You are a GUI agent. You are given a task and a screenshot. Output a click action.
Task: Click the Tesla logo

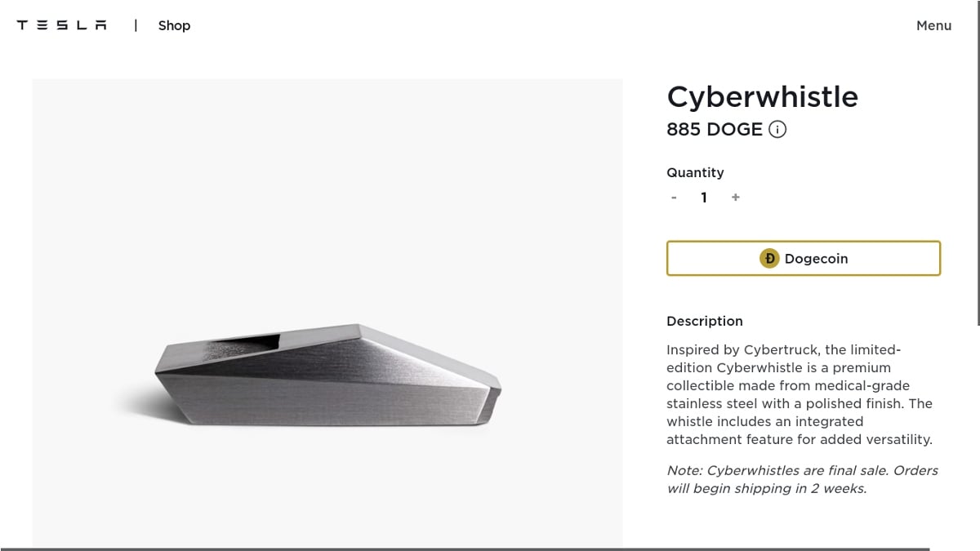pos(62,25)
